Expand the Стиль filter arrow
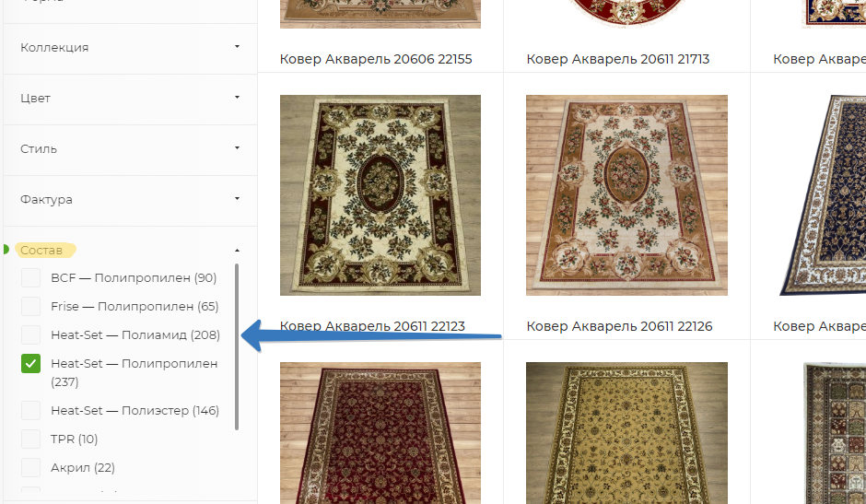The image size is (866, 504). click(237, 148)
